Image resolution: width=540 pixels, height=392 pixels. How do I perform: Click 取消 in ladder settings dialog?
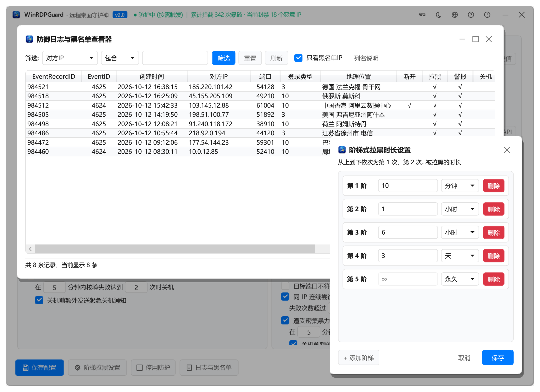464,358
